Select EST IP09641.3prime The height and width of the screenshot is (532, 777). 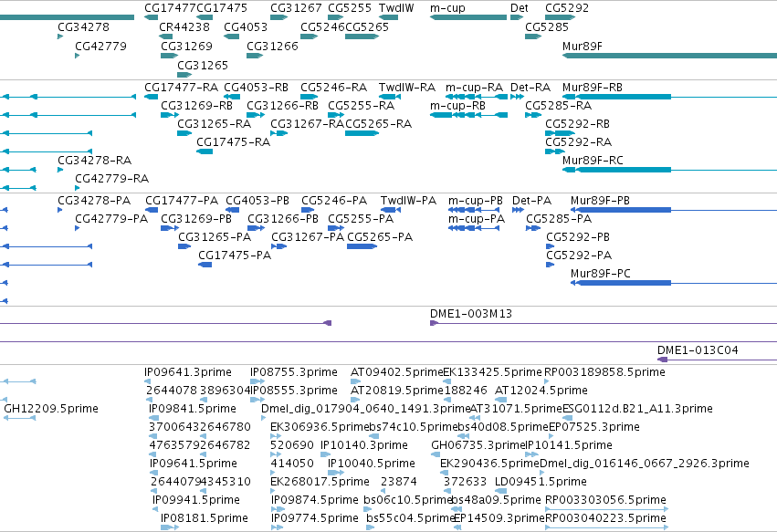[188, 372]
